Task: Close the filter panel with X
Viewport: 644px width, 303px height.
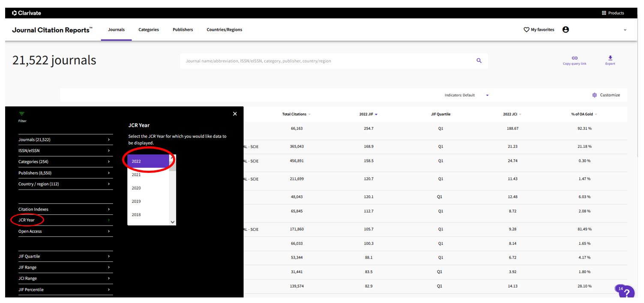Action: point(235,114)
